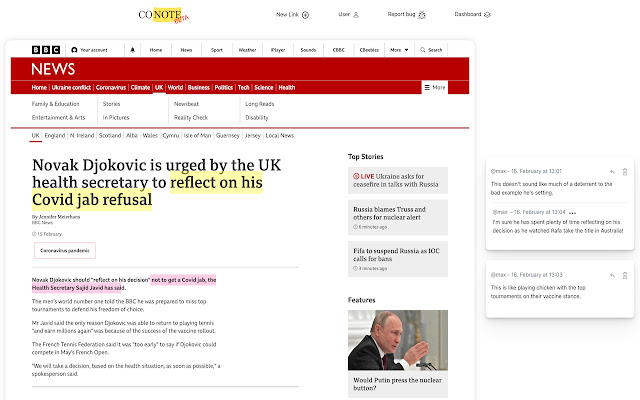Click the Report bug button
640x400 pixels.
[x=406, y=15]
